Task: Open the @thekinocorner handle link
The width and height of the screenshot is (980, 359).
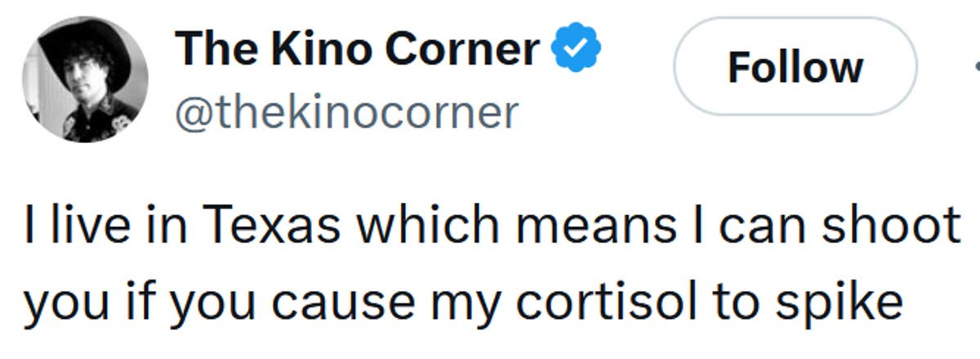Action: (x=346, y=112)
